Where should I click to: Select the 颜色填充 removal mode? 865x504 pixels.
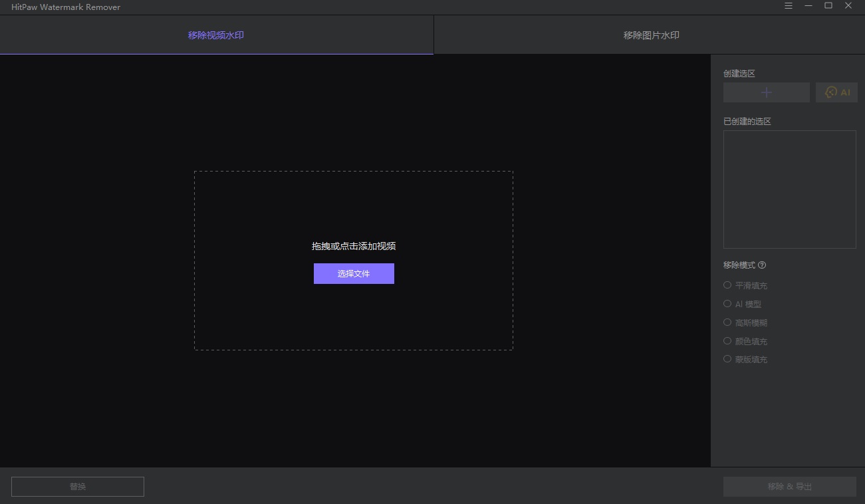click(x=745, y=341)
